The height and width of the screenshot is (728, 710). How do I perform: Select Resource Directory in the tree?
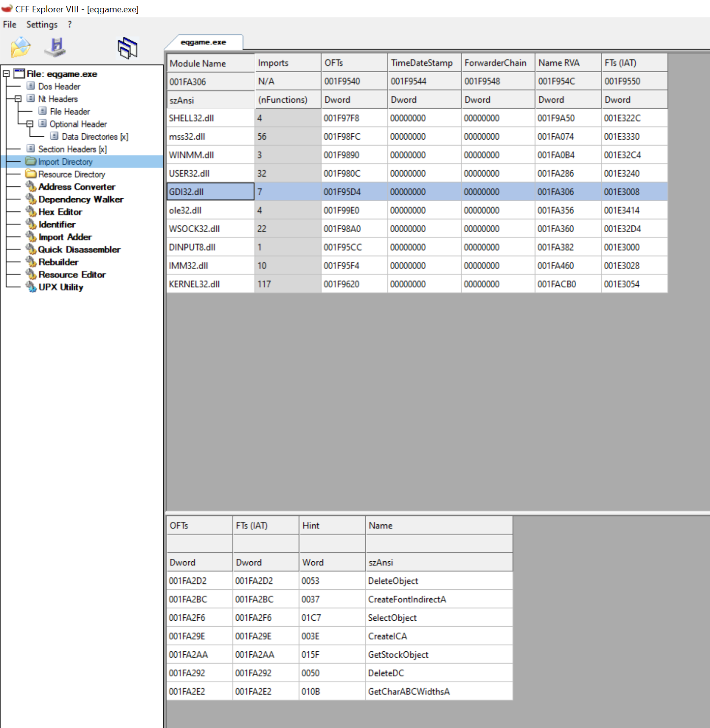coord(71,175)
